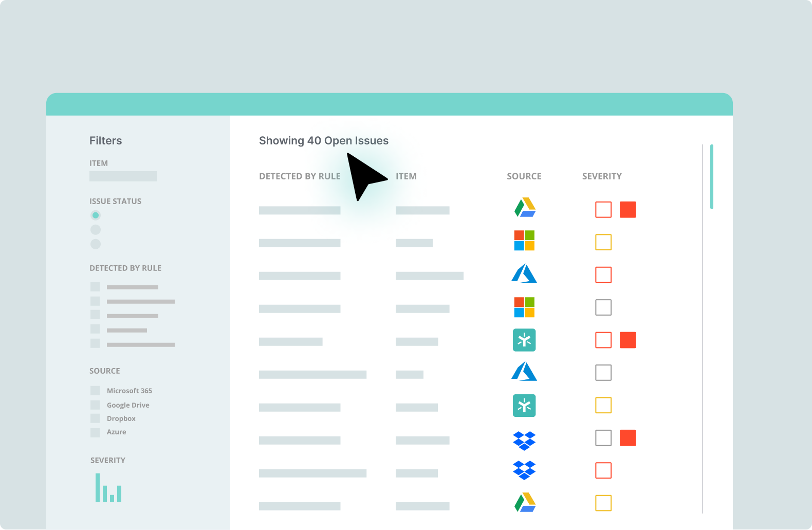Click the Source column header in the table
The height and width of the screenshot is (530, 812).
pos(524,176)
